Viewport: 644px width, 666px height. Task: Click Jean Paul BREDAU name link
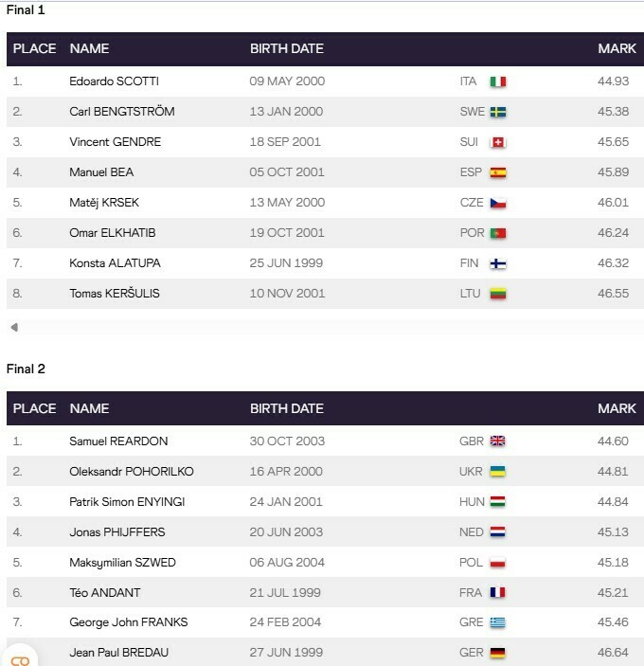tap(117, 653)
